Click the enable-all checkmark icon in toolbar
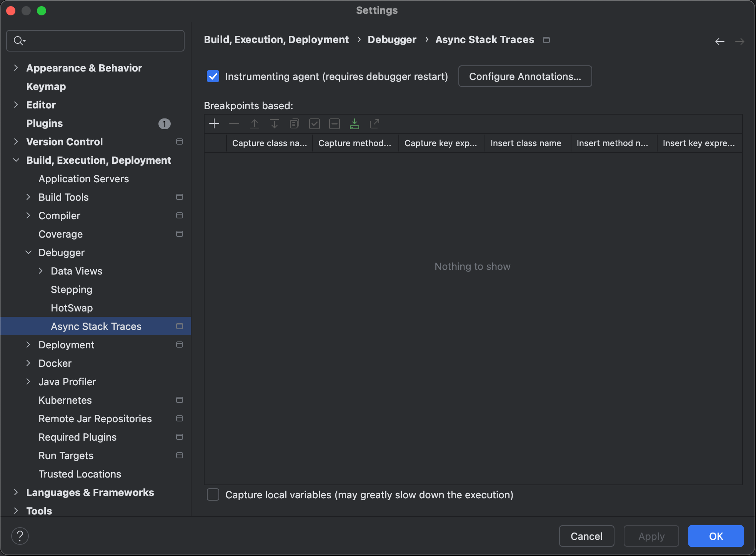The width and height of the screenshot is (756, 556). tap(315, 123)
